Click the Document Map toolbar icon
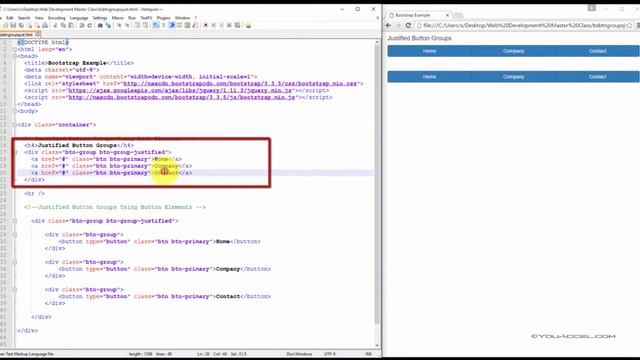This screenshot has height=360, width=640. coord(187,25)
